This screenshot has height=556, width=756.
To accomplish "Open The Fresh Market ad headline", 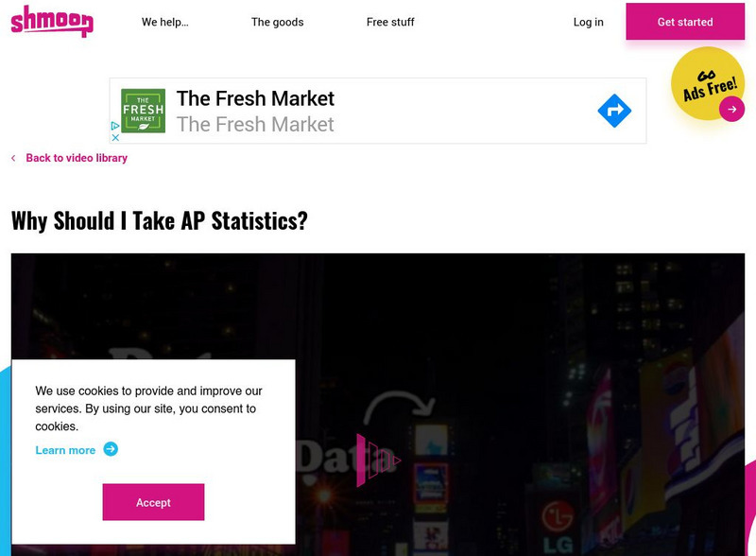I will point(255,98).
